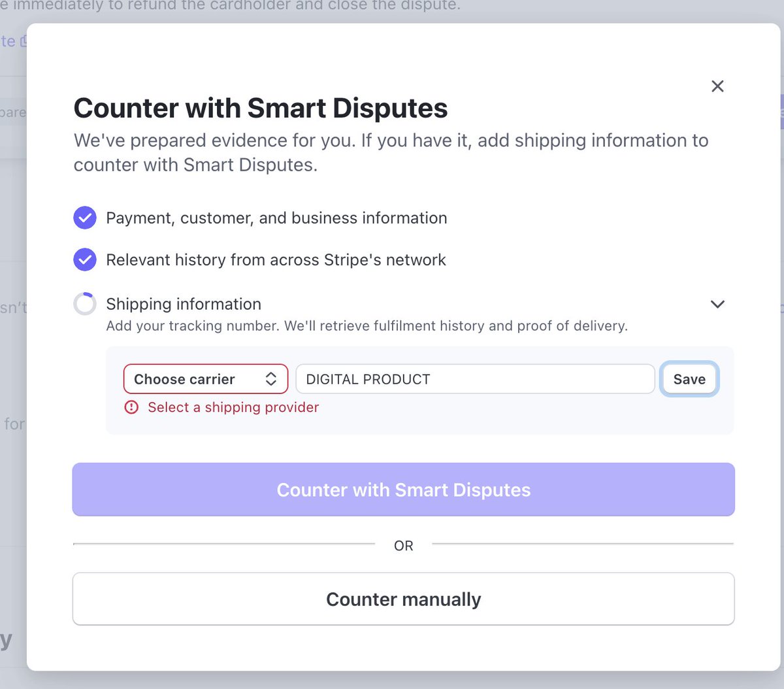Screen dimensions: 784x689
Task: Click the DIGITAL PRODUCT tracking number field
Action: (x=475, y=379)
